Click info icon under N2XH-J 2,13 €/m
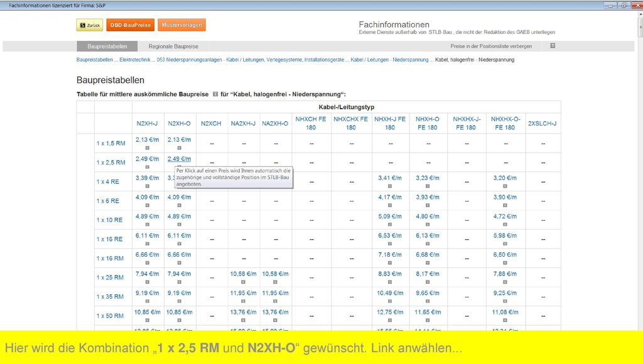Screen dimensions: 643x364 (x=147, y=148)
